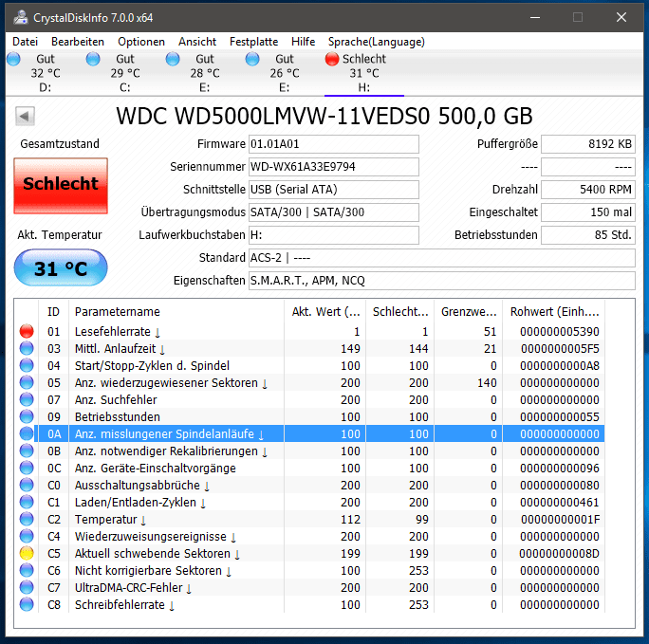Click the Schlecht... column header

(x=399, y=311)
